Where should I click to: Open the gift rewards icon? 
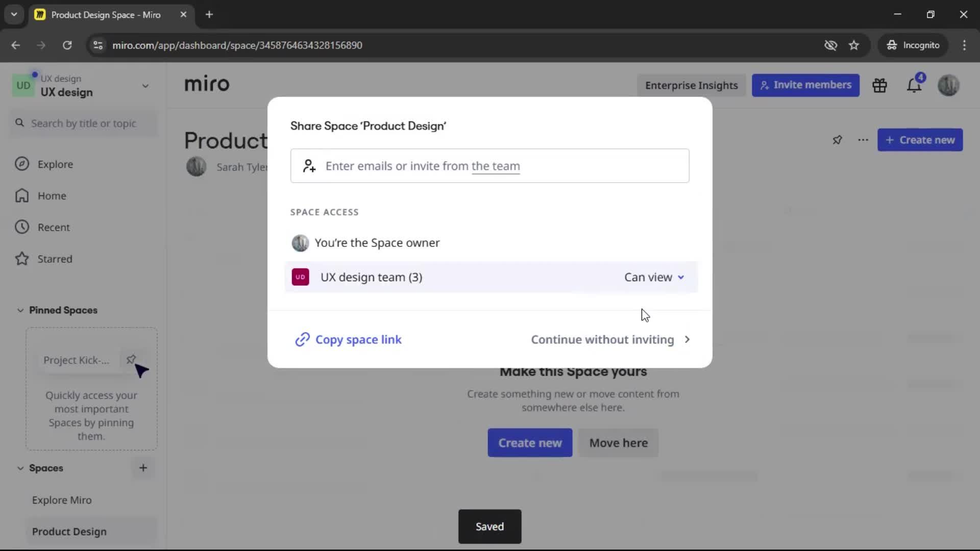pyautogui.click(x=879, y=85)
